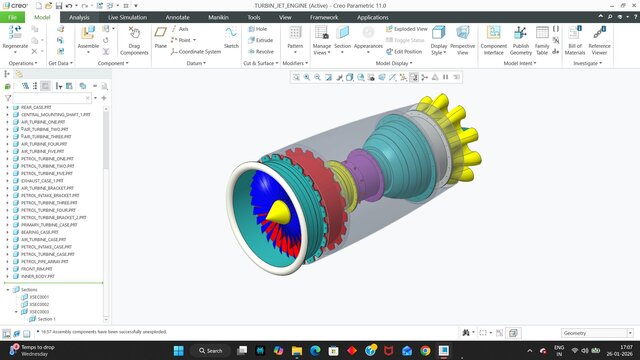
Task: Toggle the model tree panel icon in status bar
Action: pos(7,333)
